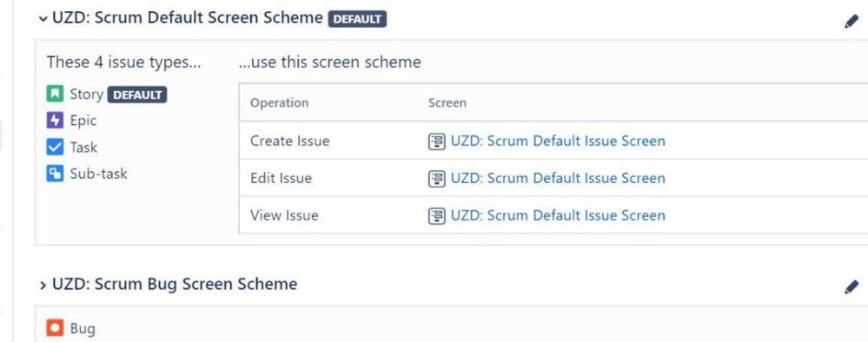Screen dimensions: 868x342
Task: Click the screen icon in View Issue row
Action: coord(437,215)
